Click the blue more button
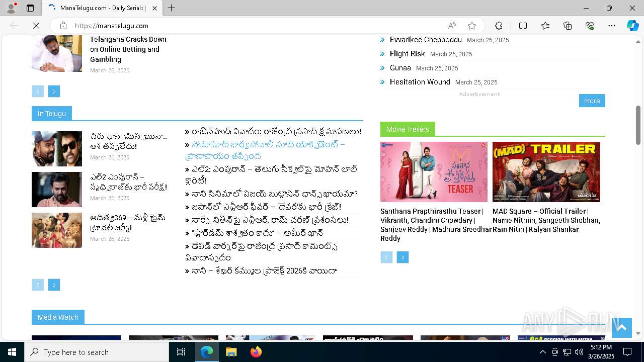 tap(592, 101)
